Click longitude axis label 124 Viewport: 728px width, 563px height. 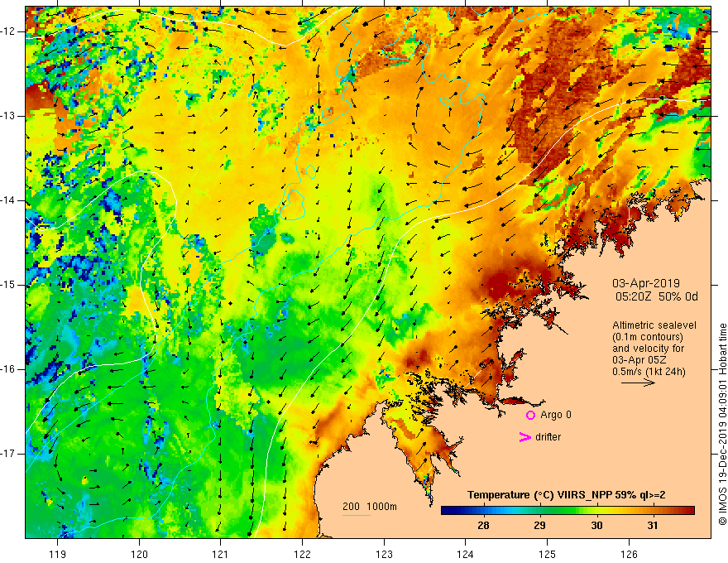(465, 554)
